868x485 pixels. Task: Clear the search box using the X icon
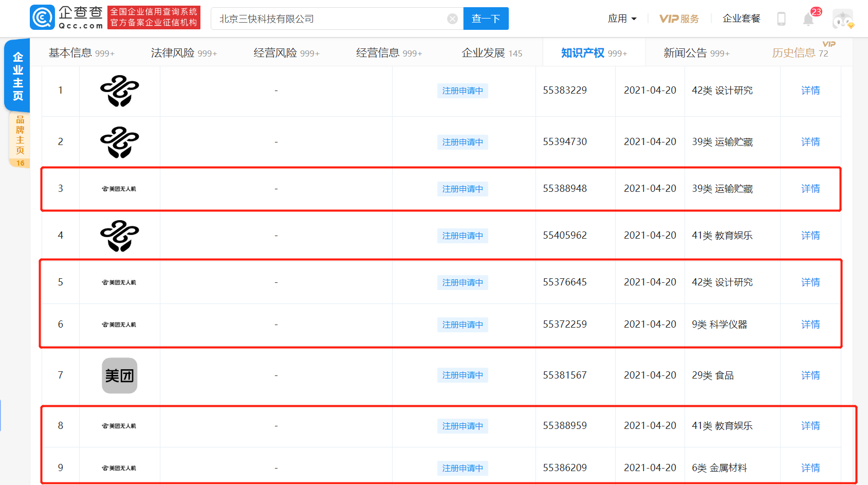click(452, 19)
